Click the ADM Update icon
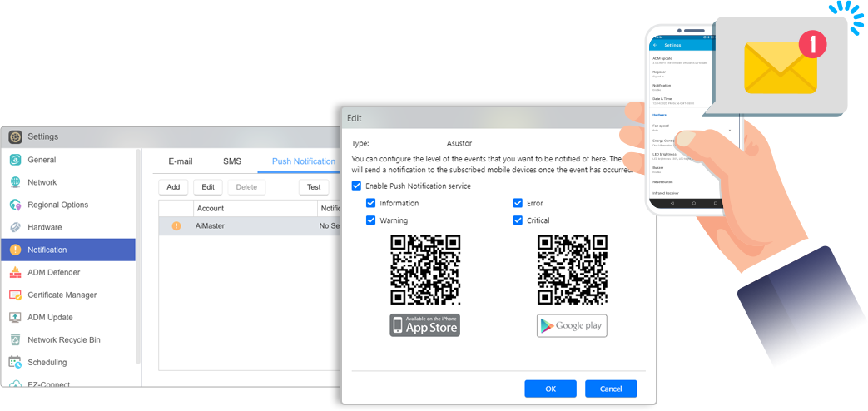The height and width of the screenshot is (411, 868). (x=16, y=318)
